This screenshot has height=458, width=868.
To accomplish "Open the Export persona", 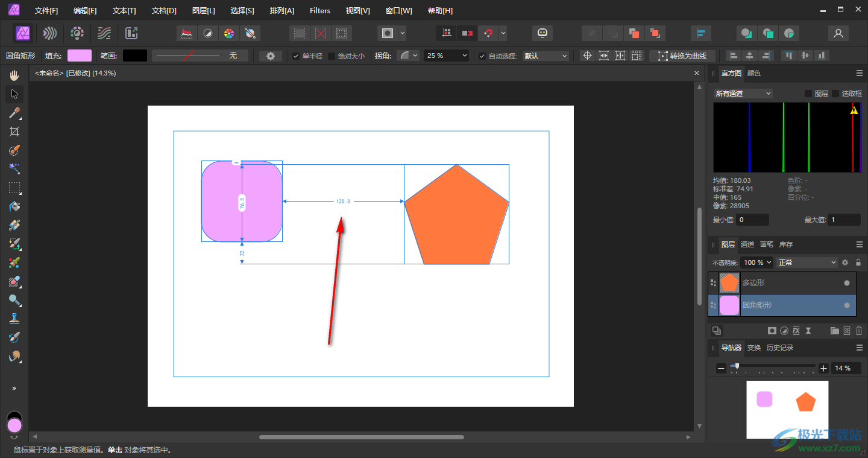I will [x=131, y=33].
